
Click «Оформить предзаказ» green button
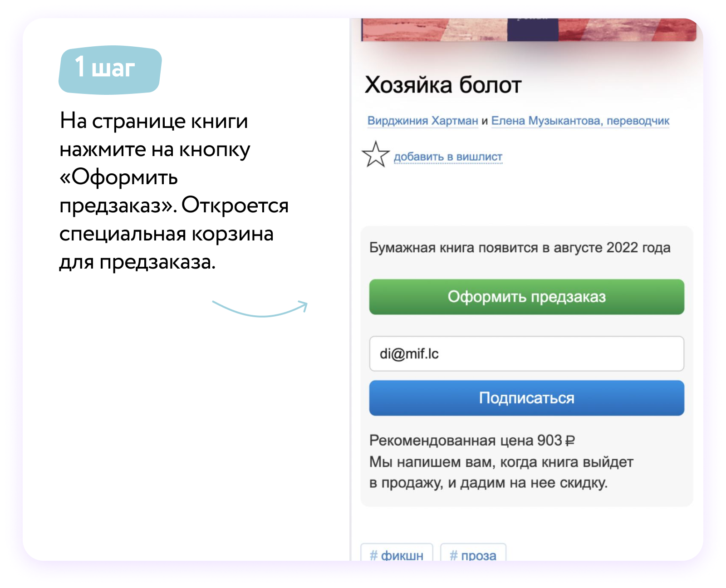526,298
